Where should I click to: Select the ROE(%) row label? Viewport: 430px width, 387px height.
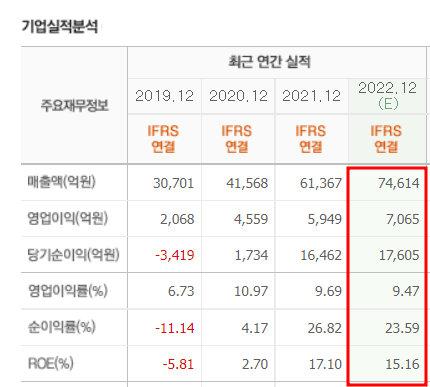pos(51,364)
